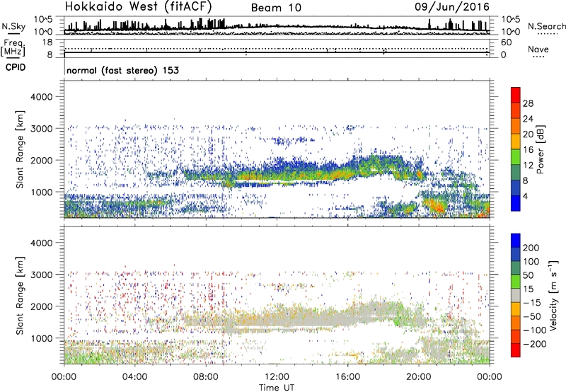Click the "15" label on the Velocity colorbar

pyautogui.click(x=528, y=289)
